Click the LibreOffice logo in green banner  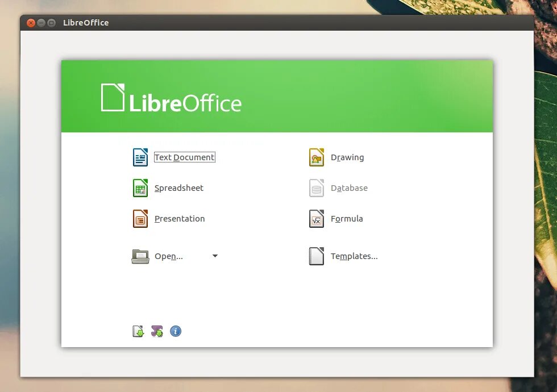tap(171, 98)
